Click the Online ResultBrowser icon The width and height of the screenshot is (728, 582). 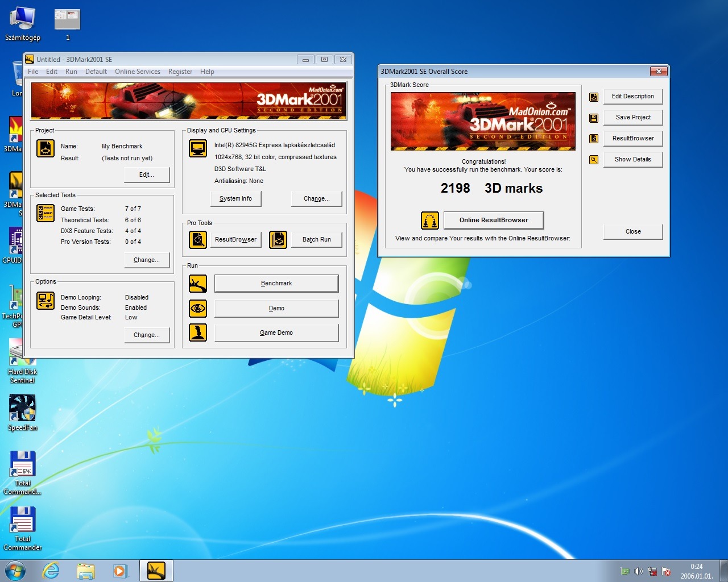(x=429, y=221)
